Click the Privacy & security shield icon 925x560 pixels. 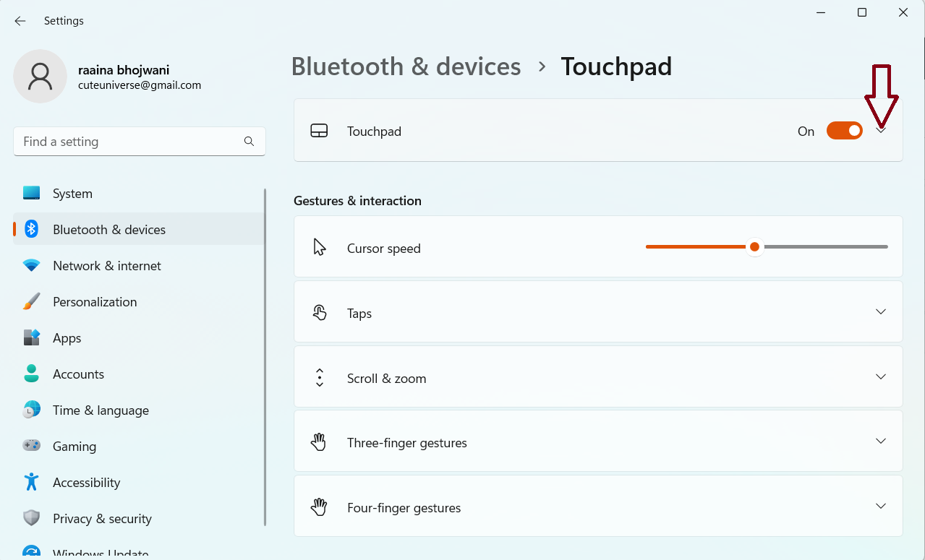(31, 519)
